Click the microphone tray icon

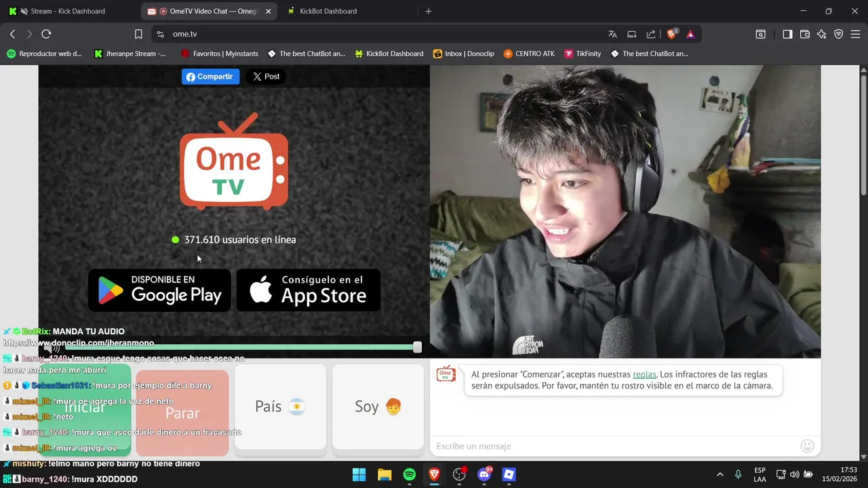tap(738, 474)
